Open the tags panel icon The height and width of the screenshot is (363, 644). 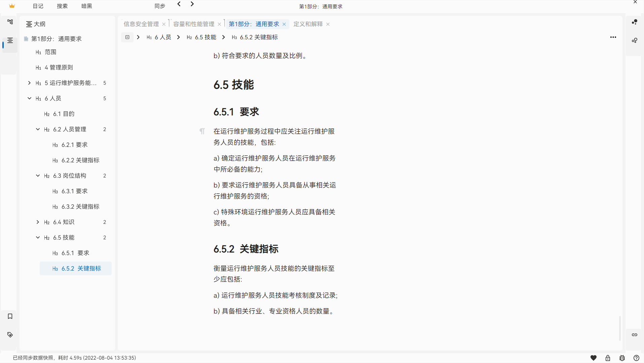pyautogui.click(x=10, y=334)
